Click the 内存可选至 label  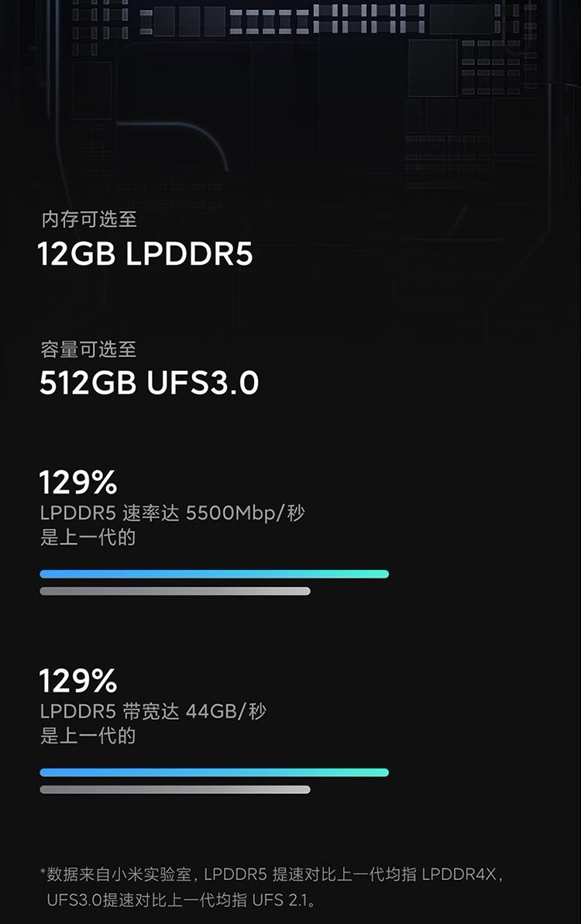tap(89, 219)
